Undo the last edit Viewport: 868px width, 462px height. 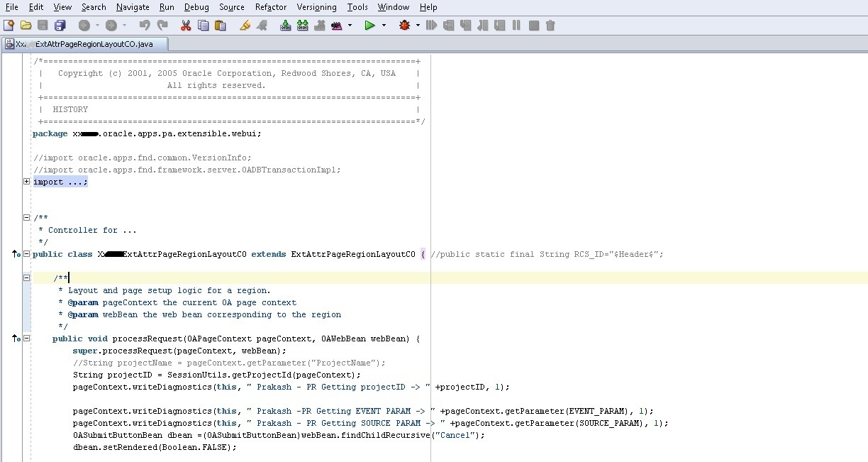(145, 26)
